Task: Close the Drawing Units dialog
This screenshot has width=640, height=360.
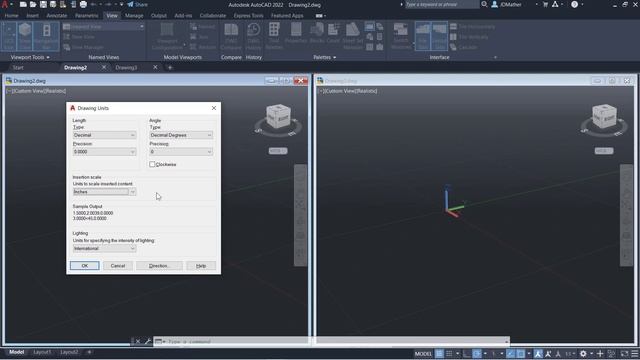Action: tap(214, 108)
